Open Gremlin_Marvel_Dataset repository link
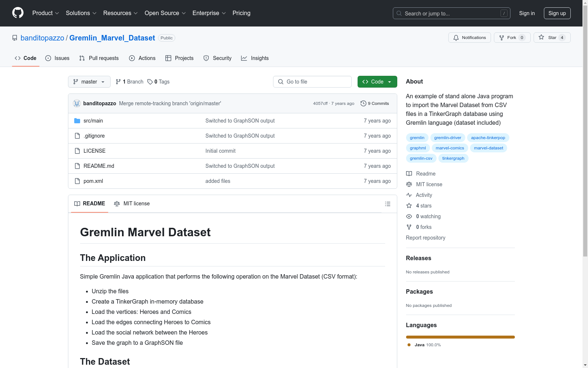Image resolution: width=588 pixels, height=368 pixels. [112, 38]
